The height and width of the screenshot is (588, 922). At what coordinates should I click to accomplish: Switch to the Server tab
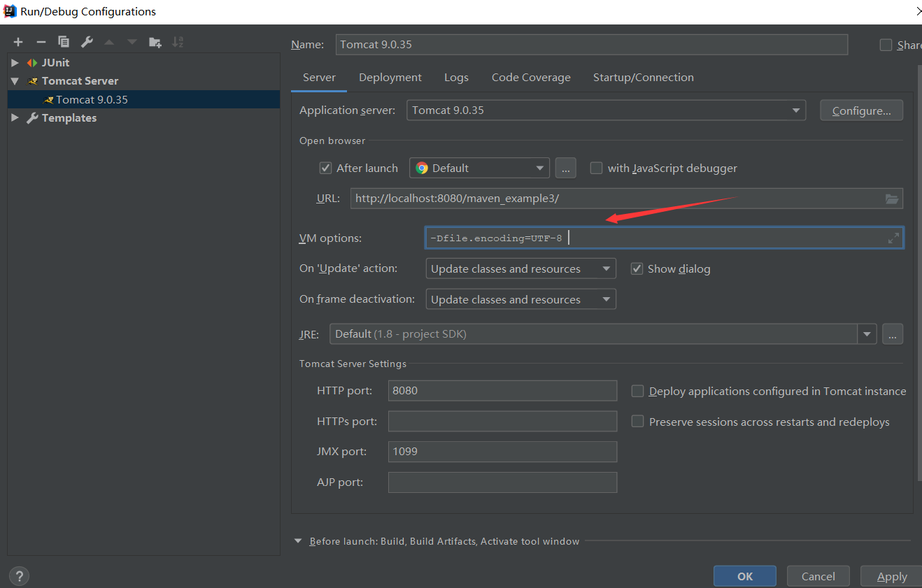click(319, 78)
